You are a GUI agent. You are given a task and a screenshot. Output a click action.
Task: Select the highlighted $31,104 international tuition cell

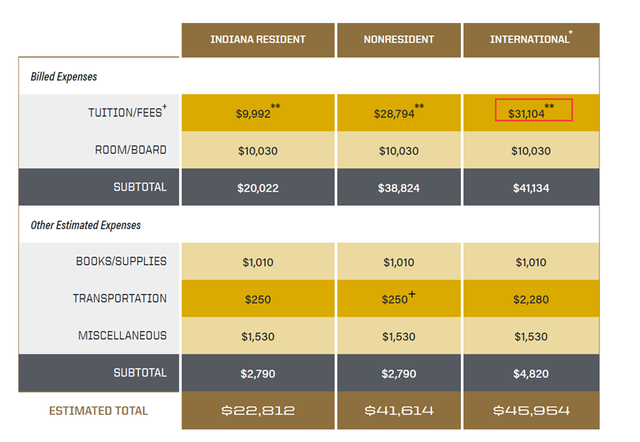point(534,111)
